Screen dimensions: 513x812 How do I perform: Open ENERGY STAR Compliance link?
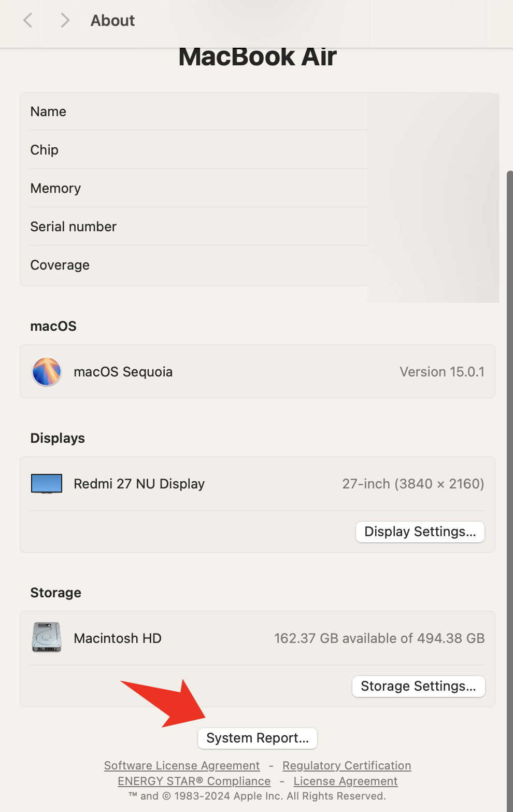click(194, 781)
